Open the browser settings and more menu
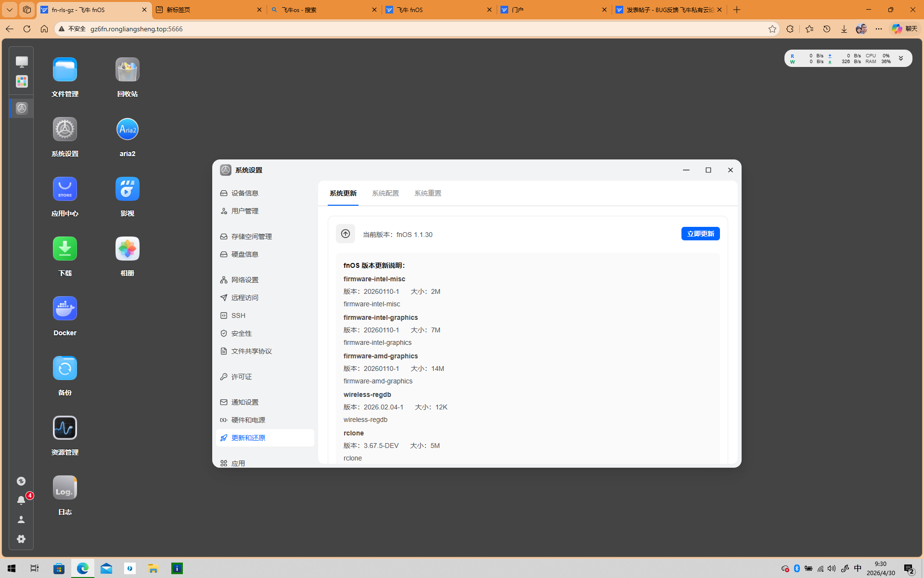 (879, 29)
